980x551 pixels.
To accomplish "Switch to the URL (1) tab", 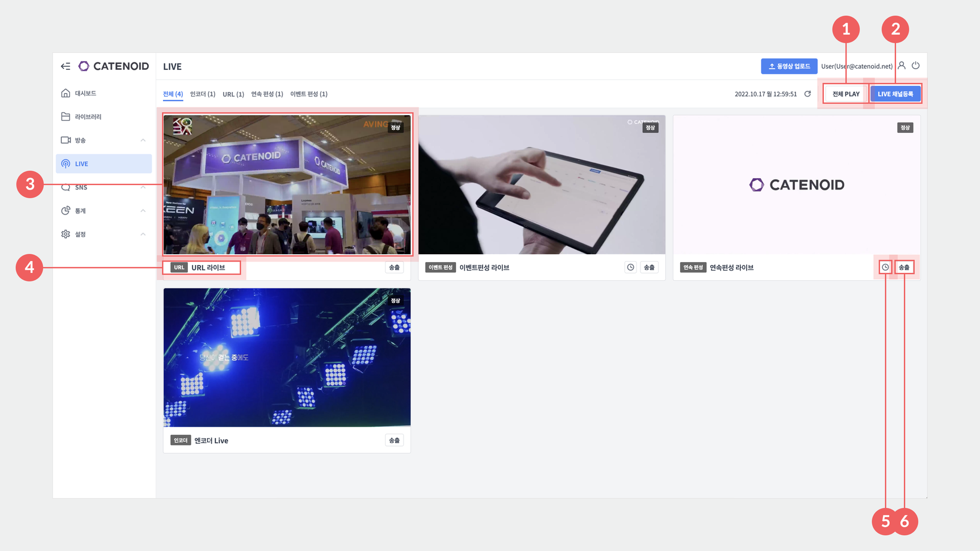I will tap(233, 94).
